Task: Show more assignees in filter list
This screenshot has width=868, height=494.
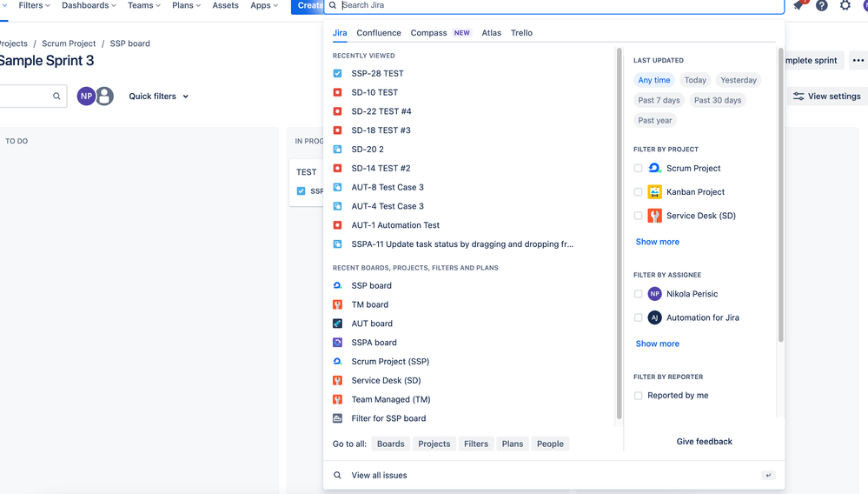Action: click(657, 344)
